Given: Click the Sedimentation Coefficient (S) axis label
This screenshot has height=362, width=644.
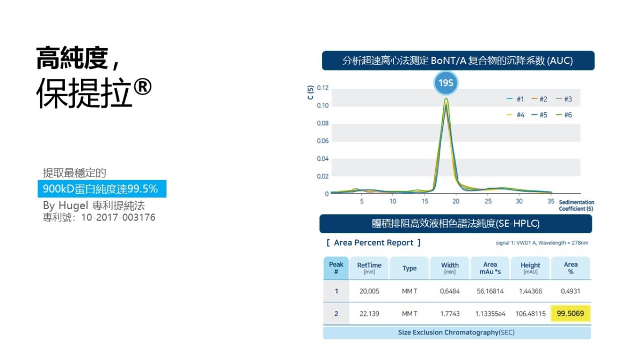Looking at the screenshot, I should click(x=576, y=205).
